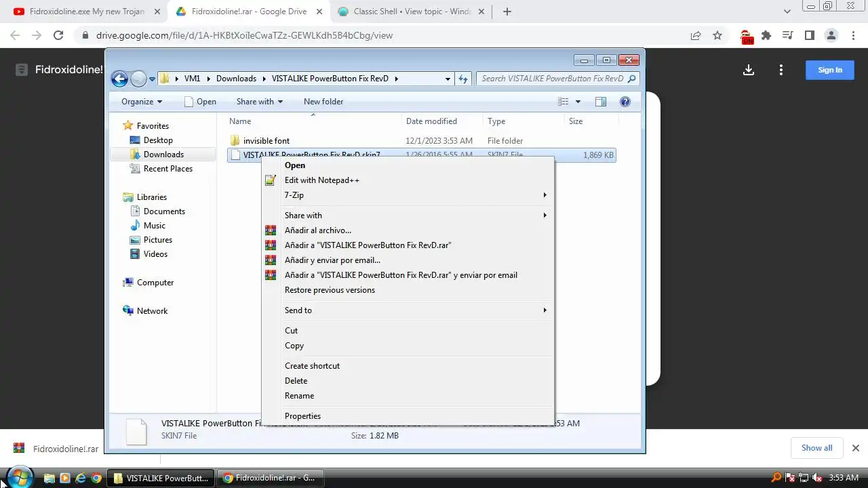This screenshot has height=488, width=868.
Task: Open the Chrome extensions puzzle icon
Action: click(x=766, y=36)
